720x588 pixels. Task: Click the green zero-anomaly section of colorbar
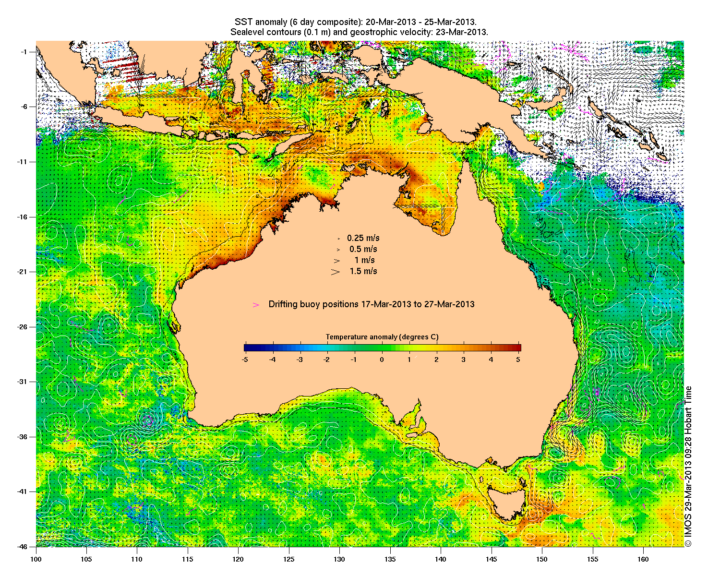382,348
